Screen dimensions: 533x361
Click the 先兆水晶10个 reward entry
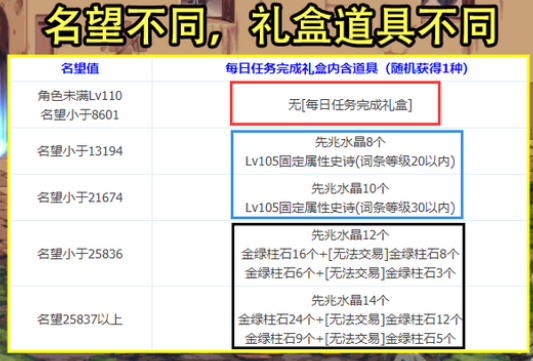(350, 188)
